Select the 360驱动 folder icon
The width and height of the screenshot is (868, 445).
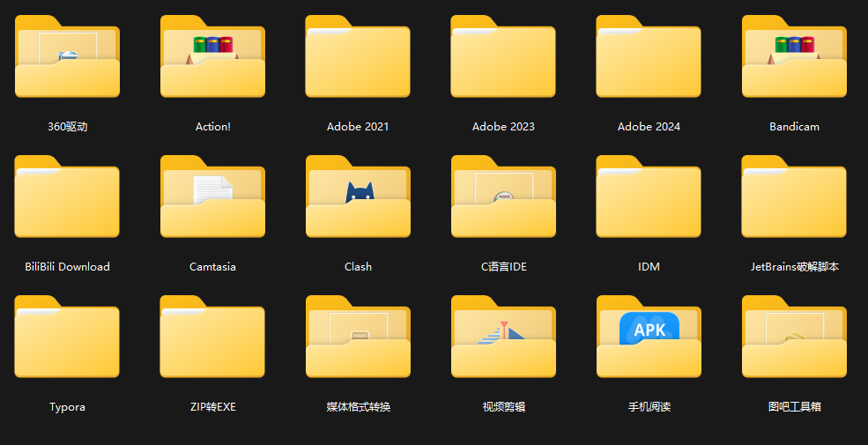coord(67,58)
